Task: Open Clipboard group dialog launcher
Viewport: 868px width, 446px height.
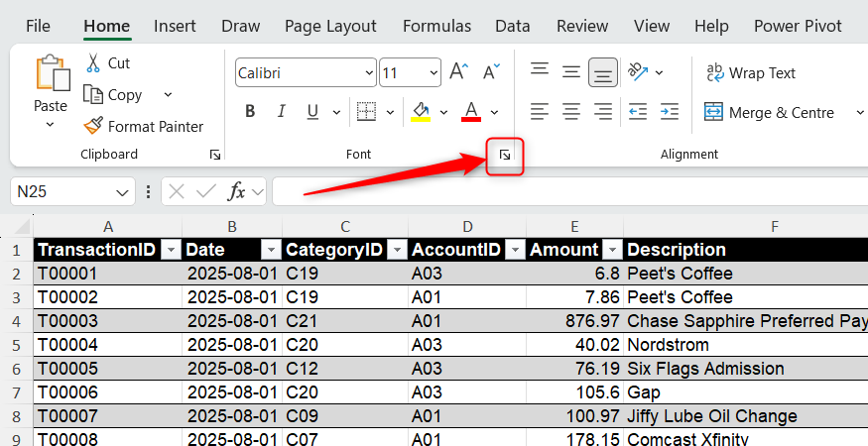Action: (215, 155)
